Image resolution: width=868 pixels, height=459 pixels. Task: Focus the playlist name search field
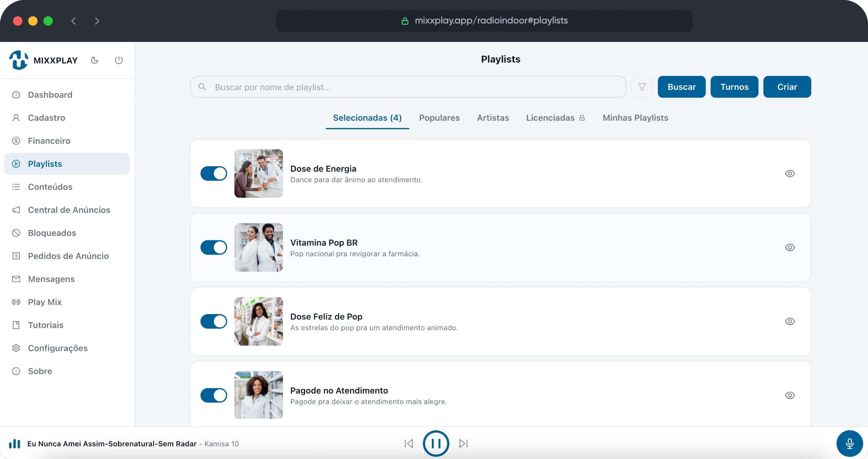(x=408, y=87)
